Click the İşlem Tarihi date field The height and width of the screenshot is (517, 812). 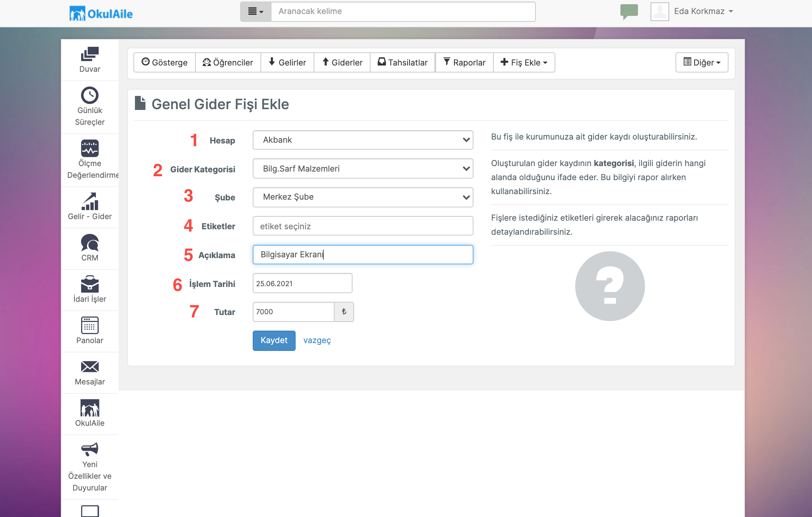point(302,283)
